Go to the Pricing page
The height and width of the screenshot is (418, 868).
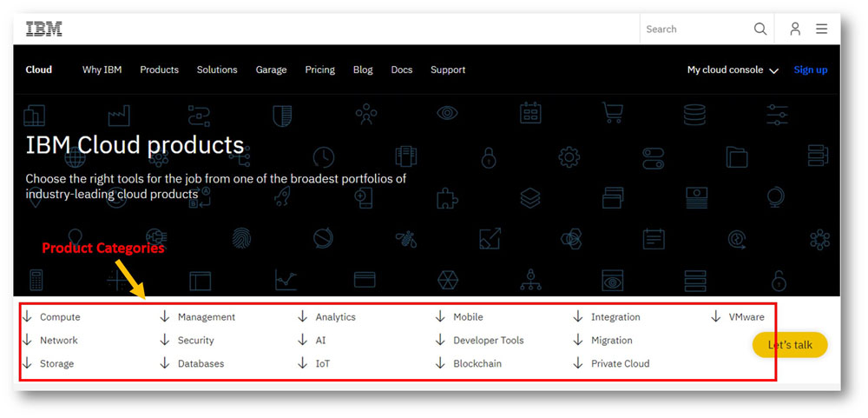[x=320, y=70]
